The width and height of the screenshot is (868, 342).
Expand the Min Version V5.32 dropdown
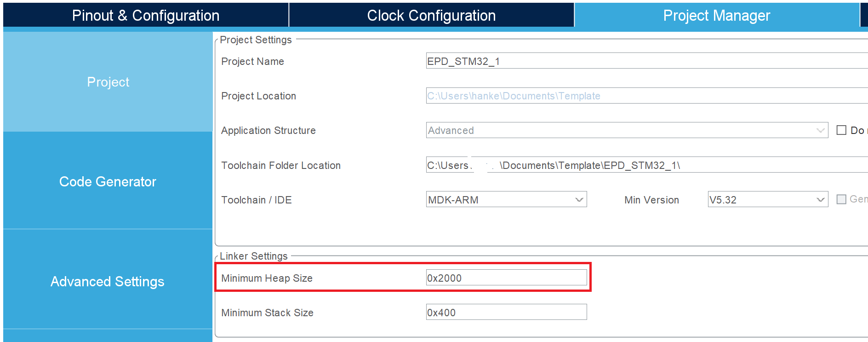point(768,200)
